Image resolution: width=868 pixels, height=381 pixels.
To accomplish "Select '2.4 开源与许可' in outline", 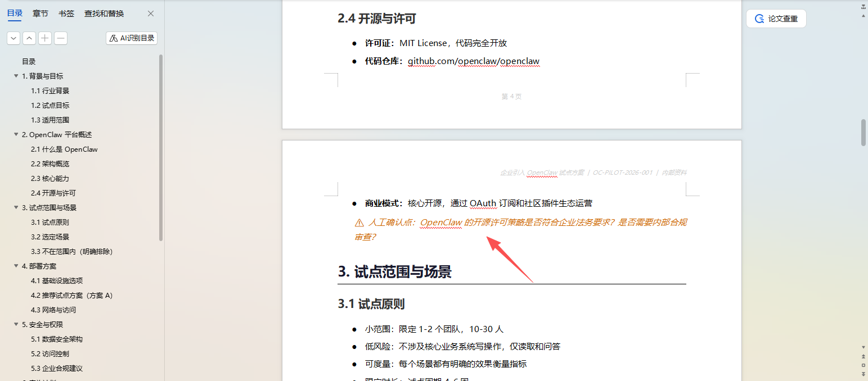I will [x=53, y=193].
